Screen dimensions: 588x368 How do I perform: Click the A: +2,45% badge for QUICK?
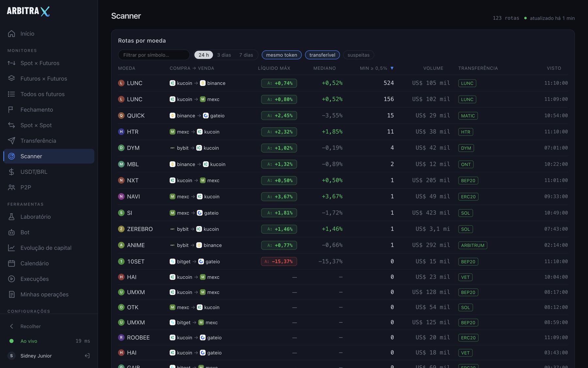click(279, 115)
